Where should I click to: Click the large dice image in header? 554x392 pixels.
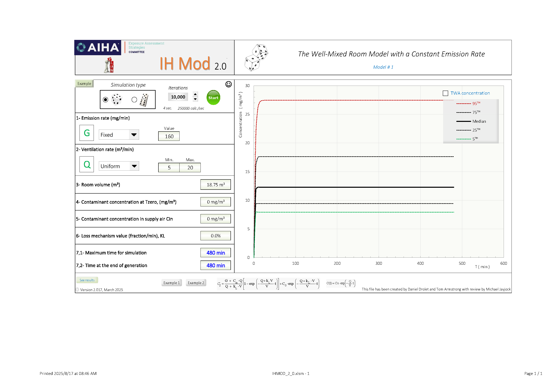(256, 57)
